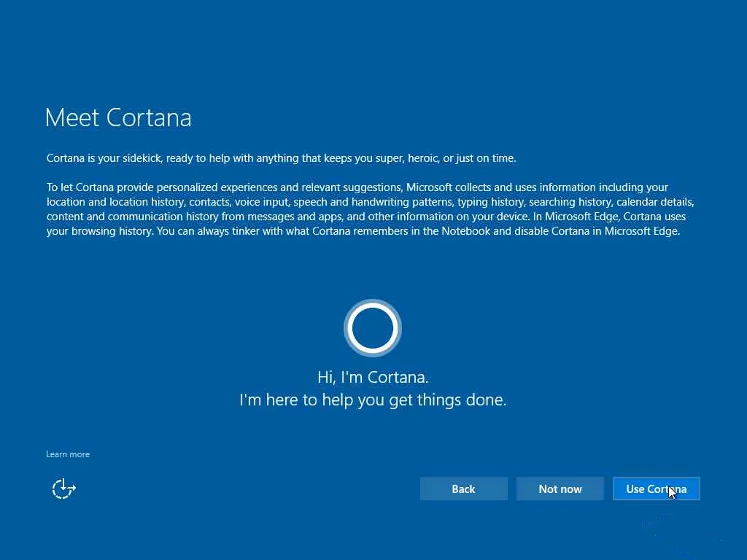
Task: Choose the Not now button
Action: [560, 489]
